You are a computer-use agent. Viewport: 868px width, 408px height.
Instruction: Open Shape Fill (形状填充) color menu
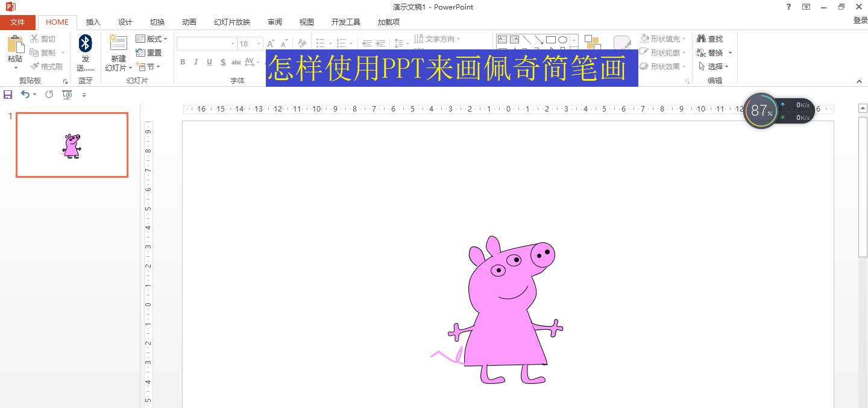click(663, 39)
